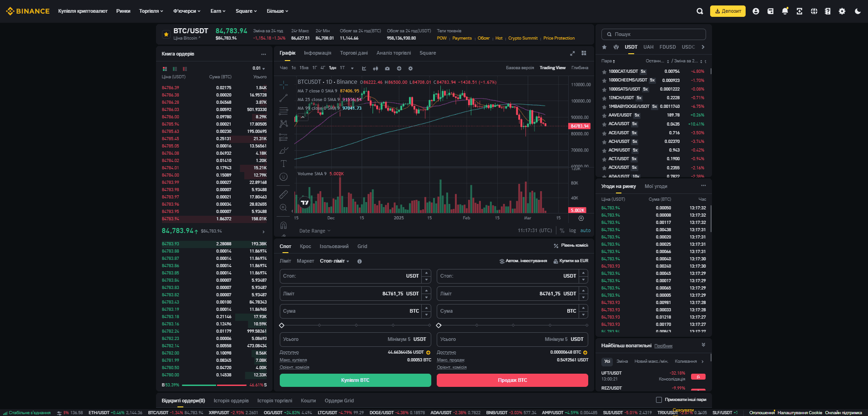
Task: Favorite 1INCH/USDT pair star
Action: pos(604,98)
